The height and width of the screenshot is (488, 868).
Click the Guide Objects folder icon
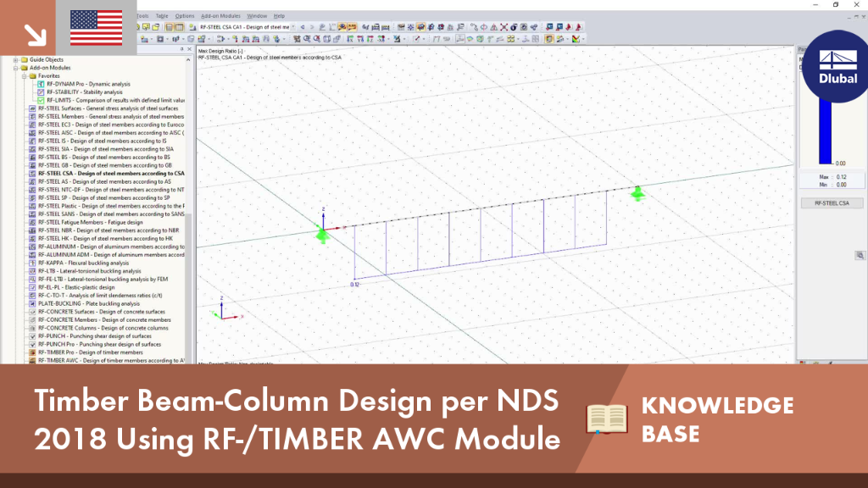tap(25, 60)
